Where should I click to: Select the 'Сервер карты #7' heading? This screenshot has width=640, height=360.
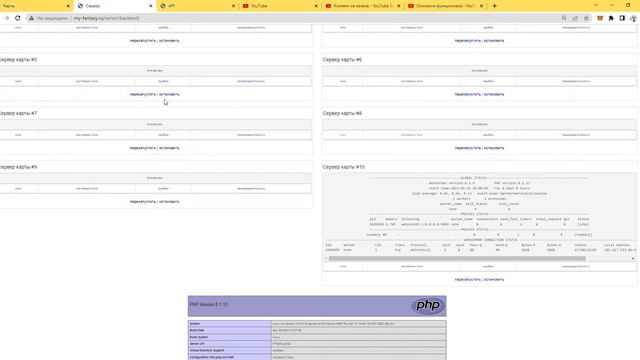click(x=18, y=113)
